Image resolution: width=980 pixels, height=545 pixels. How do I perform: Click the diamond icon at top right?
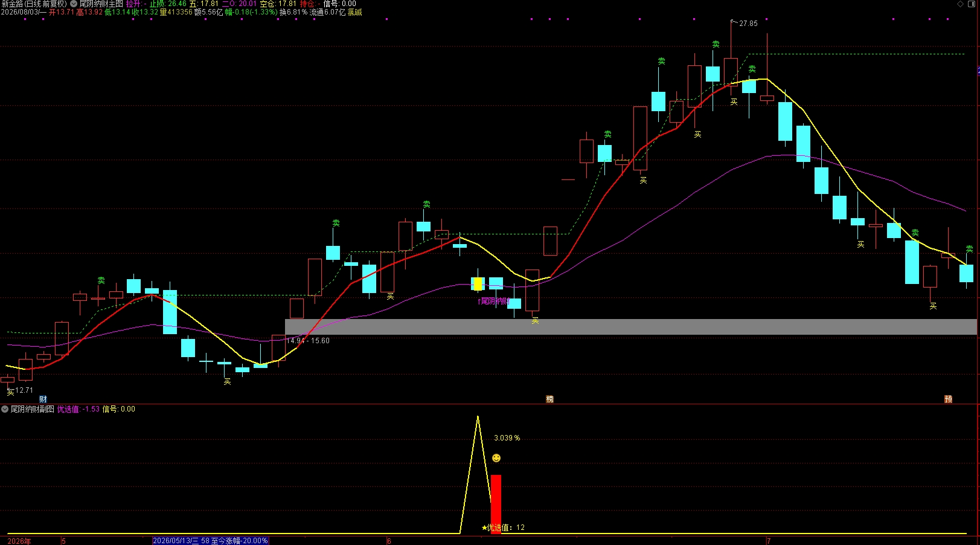(x=961, y=4)
